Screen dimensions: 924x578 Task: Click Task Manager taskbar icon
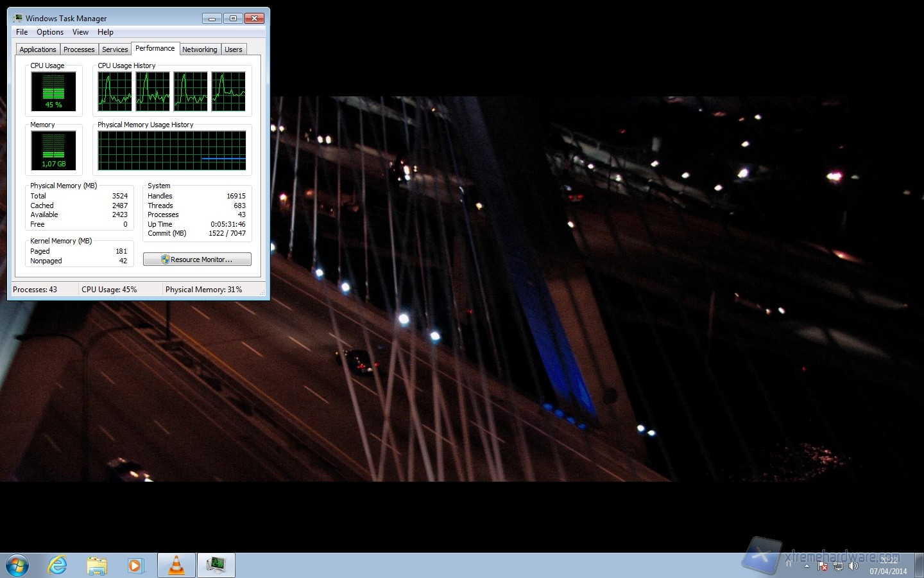pyautogui.click(x=216, y=565)
